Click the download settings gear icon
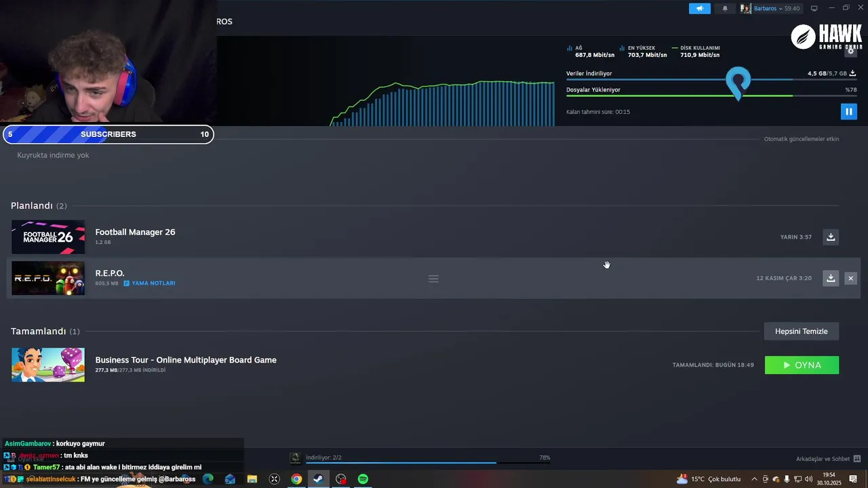Image resolution: width=868 pixels, height=488 pixels. (x=850, y=50)
